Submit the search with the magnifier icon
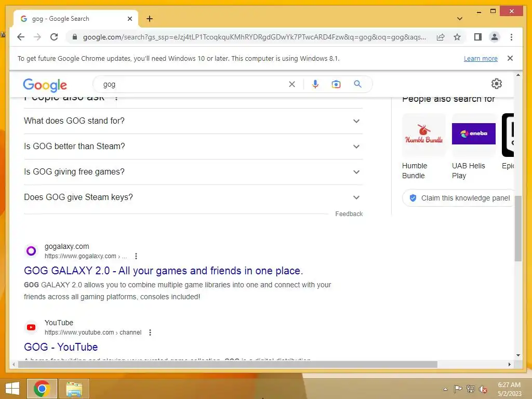Screen dimensions: 532x399 point(357,84)
